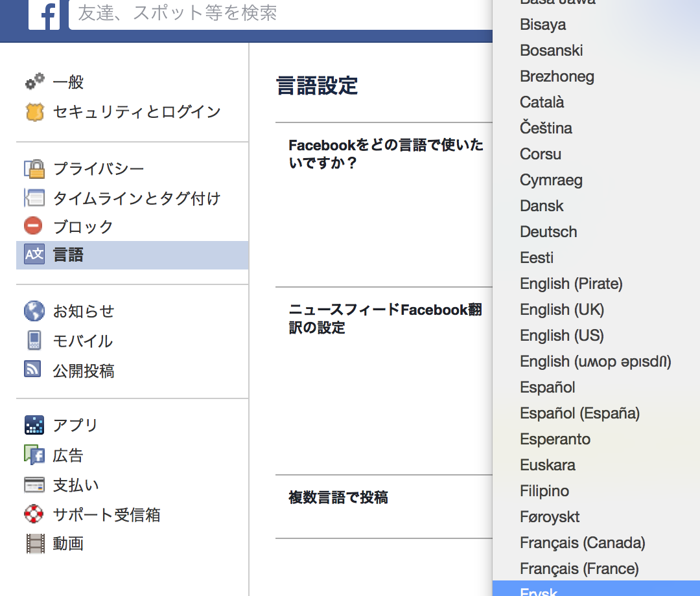Screen dimensions: 700x596
Task: Click the 複数言語で投稿 section label
Action: 338,497
